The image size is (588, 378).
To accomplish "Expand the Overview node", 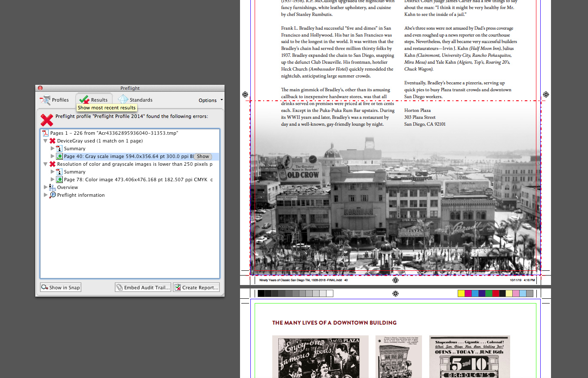I will pos(46,187).
